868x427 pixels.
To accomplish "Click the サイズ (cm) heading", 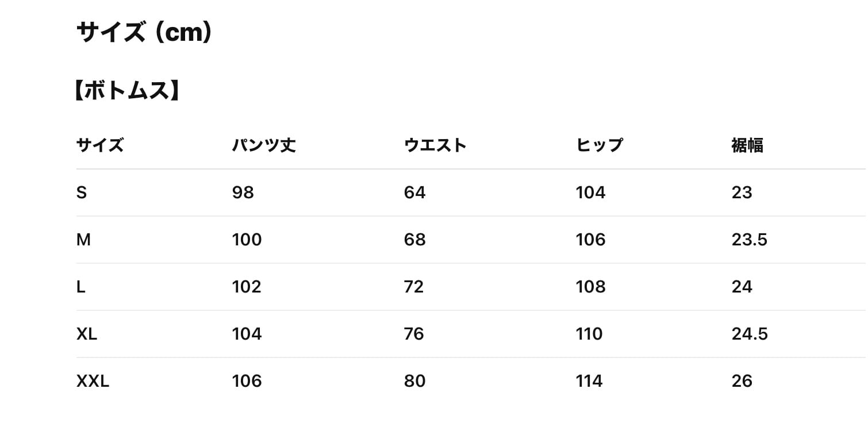I will pyautogui.click(x=144, y=33).
